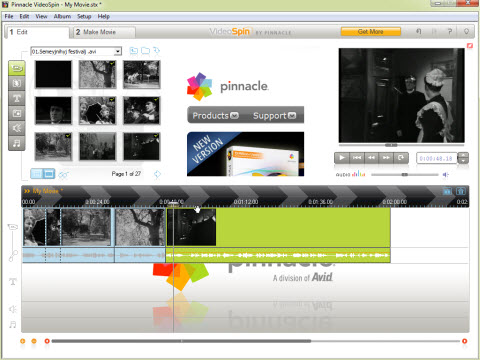Play the preview video
Image resolution: width=480 pixels, height=360 pixels.
pos(342,158)
